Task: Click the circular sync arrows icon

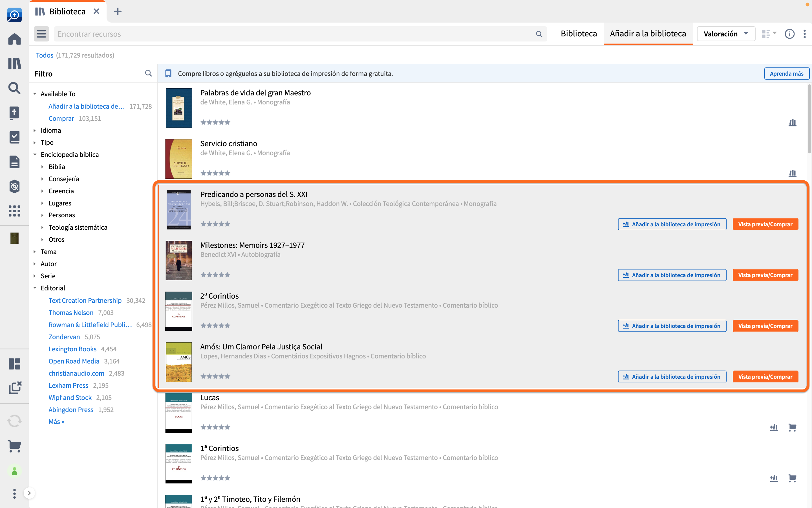Action: [14, 421]
